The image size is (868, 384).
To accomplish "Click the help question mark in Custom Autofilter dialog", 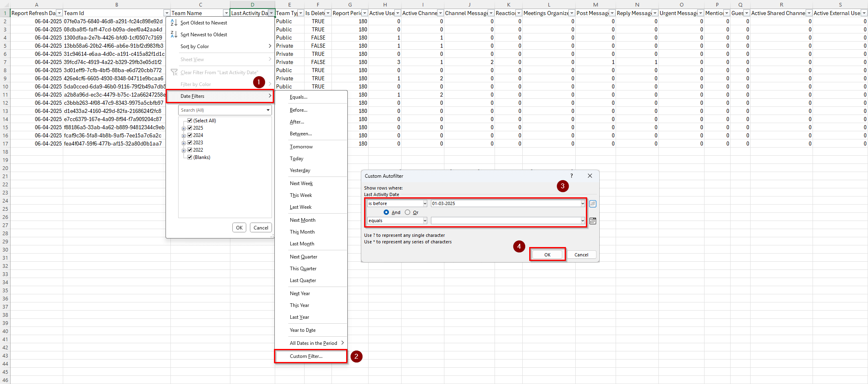I will pos(571,176).
